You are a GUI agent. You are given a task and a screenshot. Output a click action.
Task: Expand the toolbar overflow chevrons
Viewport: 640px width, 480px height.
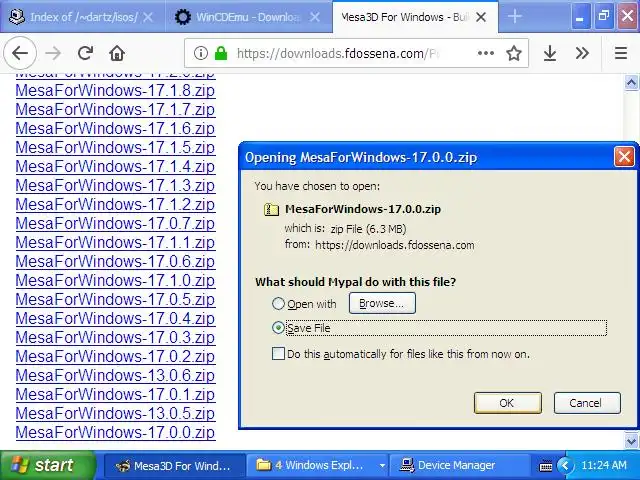(582, 53)
